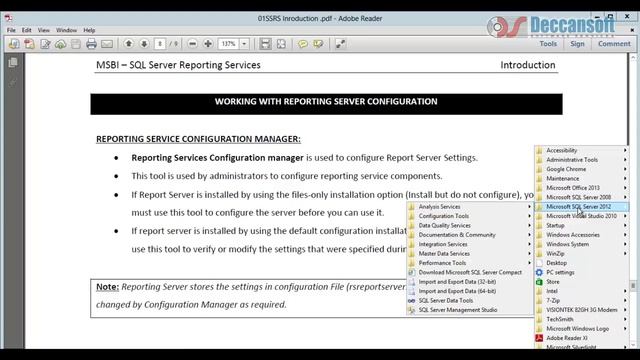Viewport: 640px width, 360px height.
Task: Expand Analysis Services submenu
Action: pyautogui.click(x=470, y=207)
